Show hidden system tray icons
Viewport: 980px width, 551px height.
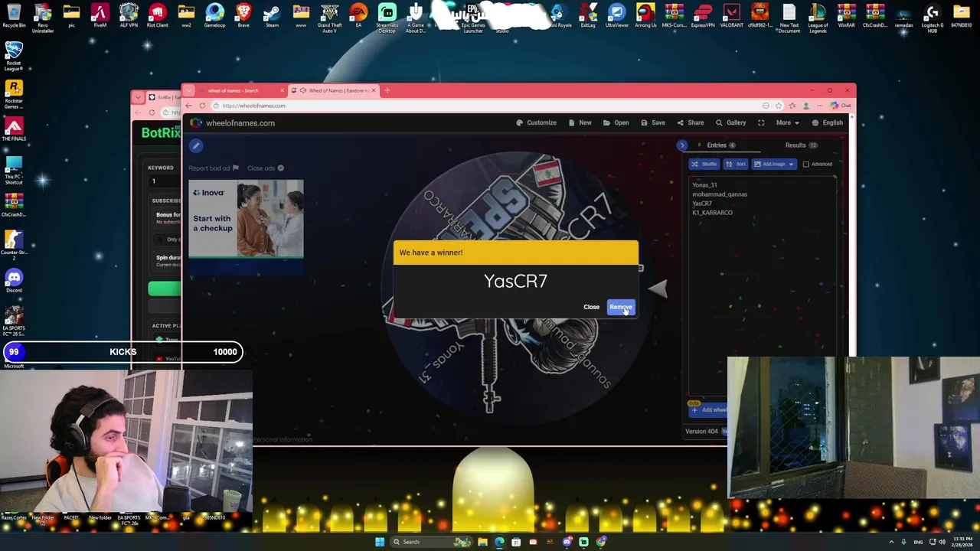(891, 542)
